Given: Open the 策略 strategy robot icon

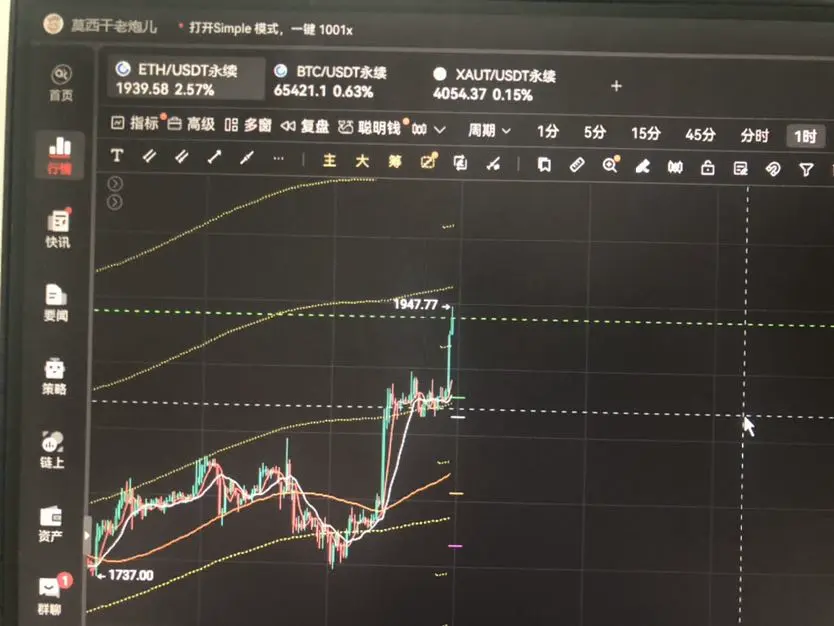Looking at the screenshot, I should point(54,376).
